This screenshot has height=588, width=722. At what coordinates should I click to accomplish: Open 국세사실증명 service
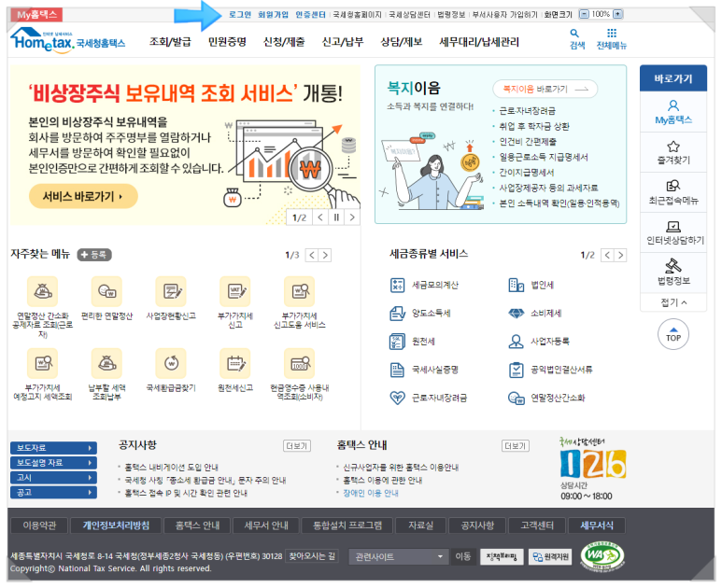(x=424, y=370)
